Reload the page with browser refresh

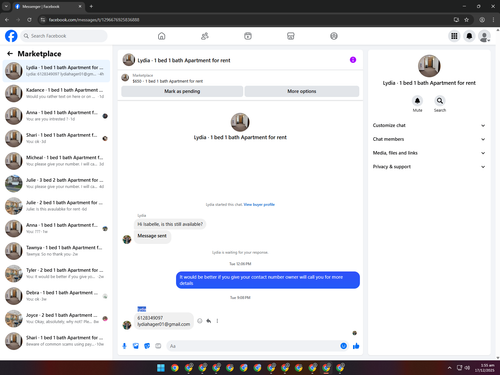[29, 20]
